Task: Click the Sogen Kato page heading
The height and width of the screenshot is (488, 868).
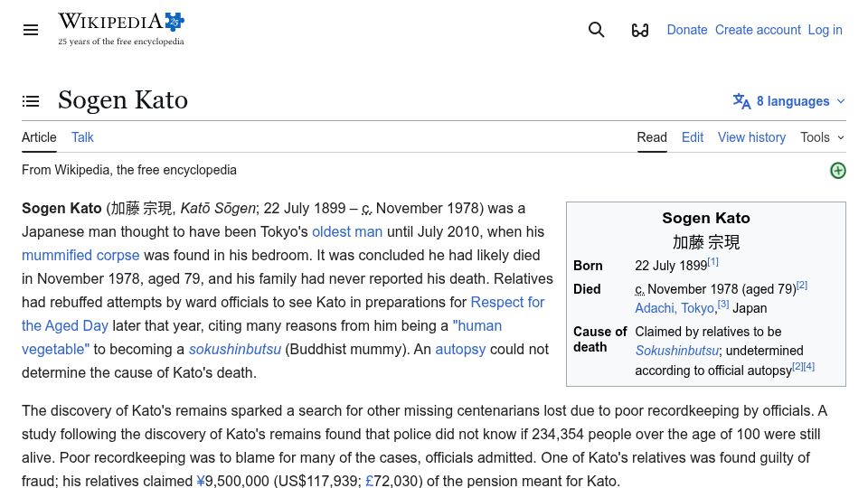Action: point(123,100)
